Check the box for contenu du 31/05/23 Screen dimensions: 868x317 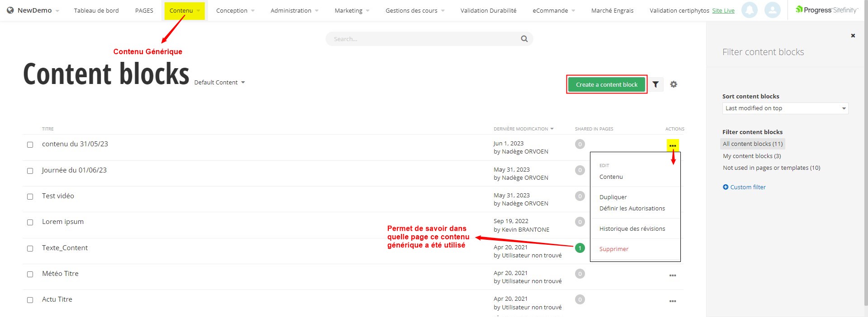[x=30, y=145]
